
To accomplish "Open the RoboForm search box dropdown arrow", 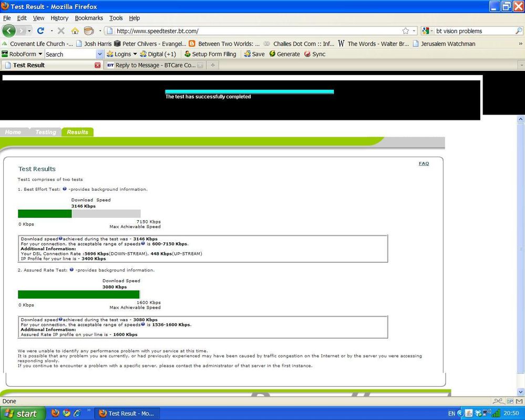I will [x=100, y=54].
